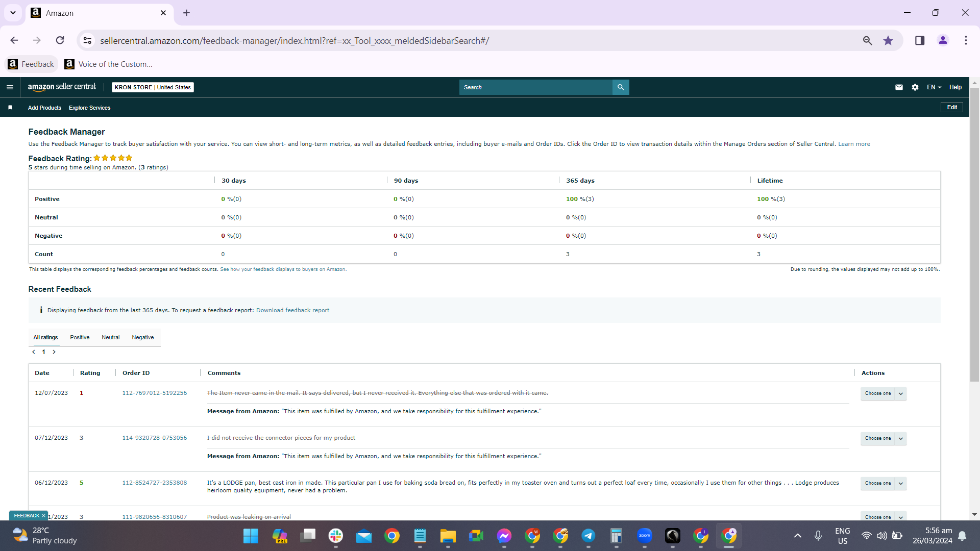Open order ID 114-9320728-0753056
This screenshot has width=980, height=551.
155,438
